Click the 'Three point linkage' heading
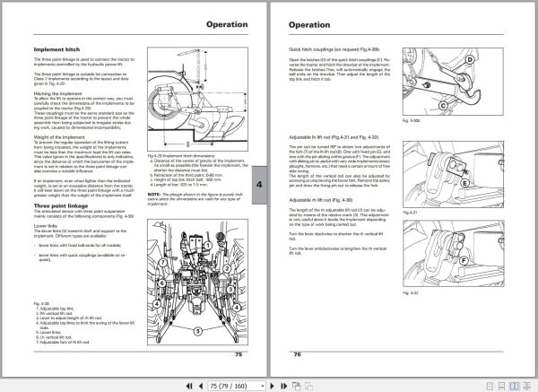The image size is (538, 392). tap(61, 205)
